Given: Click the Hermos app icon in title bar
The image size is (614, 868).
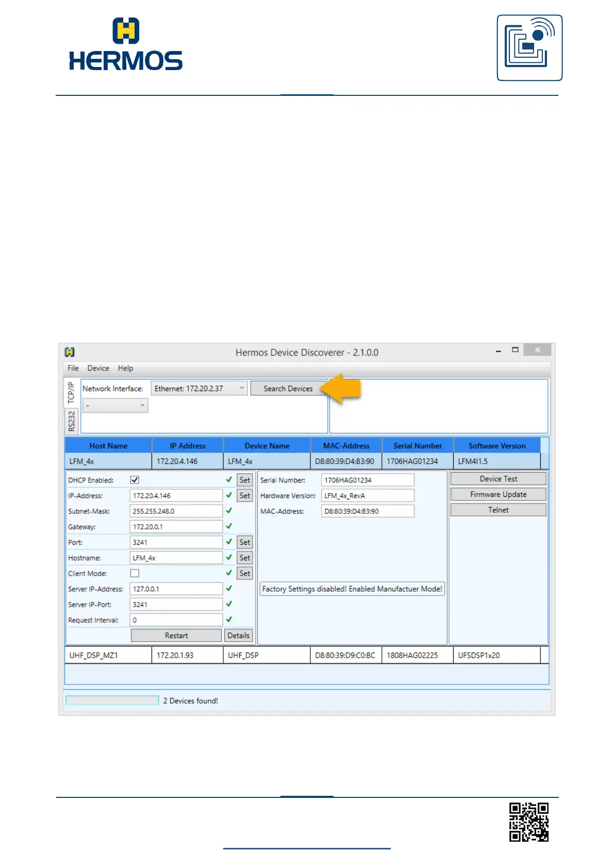Looking at the screenshot, I should point(70,352).
